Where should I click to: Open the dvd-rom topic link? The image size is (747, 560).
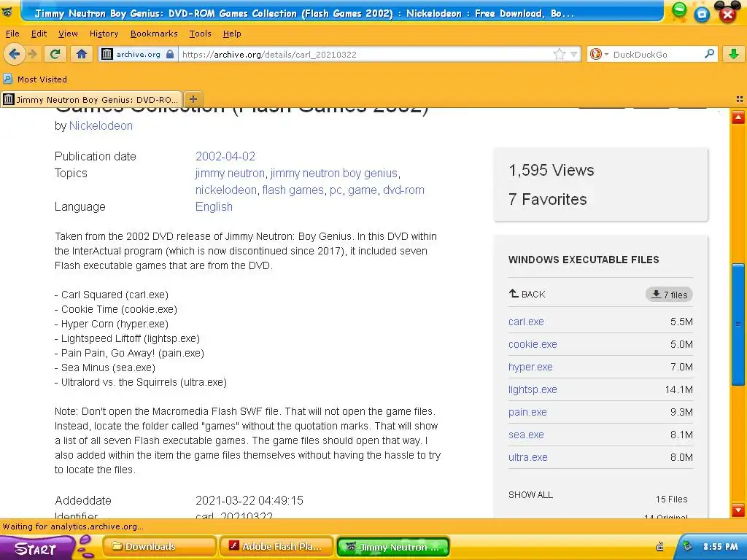[403, 190]
